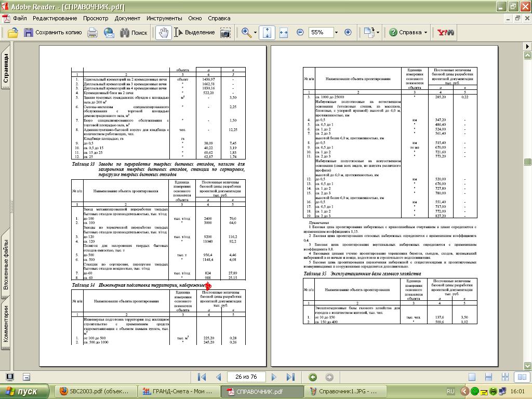Click the RU language indicator
Image resolution: width=532 pixels, height=399 pixels.
pyautogui.click(x=450, y=392)
